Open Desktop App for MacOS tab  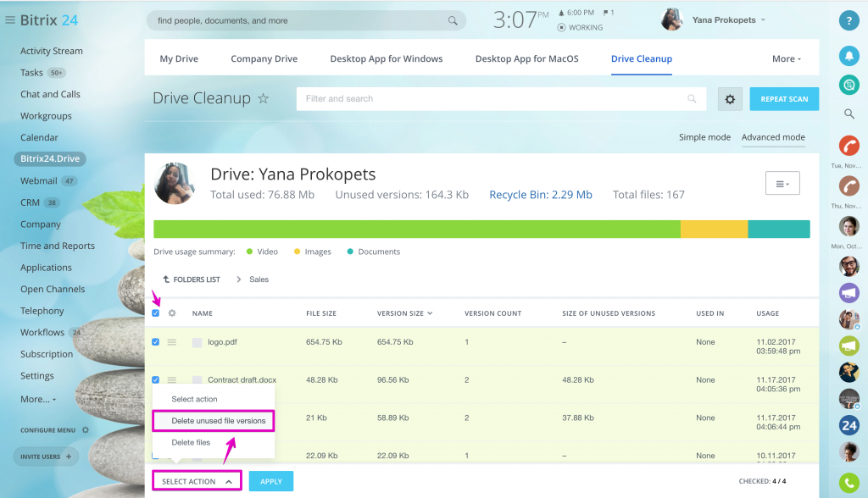point(527,58)
